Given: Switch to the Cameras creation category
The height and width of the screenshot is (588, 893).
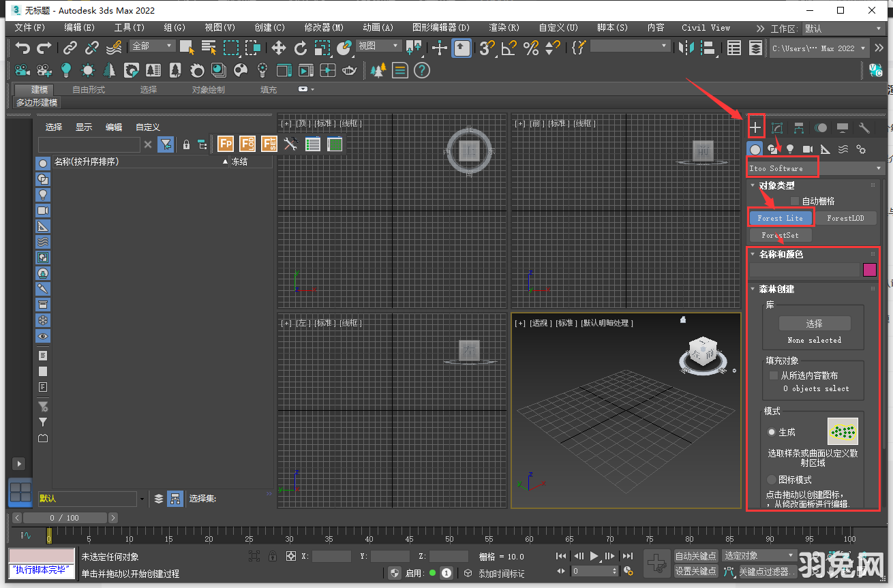Looking at the screenshot, I should 808,149.
